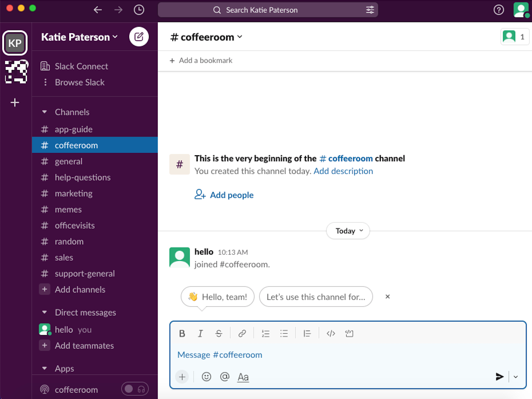Open the coffeeroom channel details dropdown
The height and width of the screenshot is (399, 532).
pyautogui.click(x=206, y=37)
